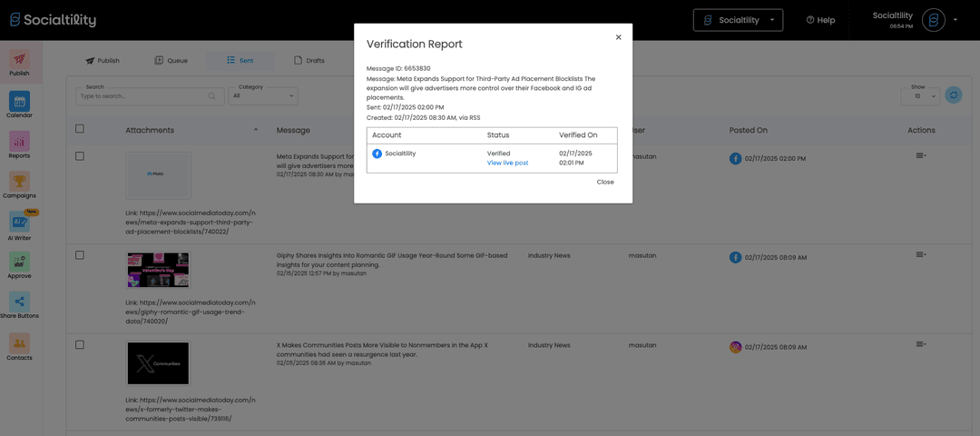Open the Socialtility account selector dropdown
The image size is (980, 436).
pos(738,20)
